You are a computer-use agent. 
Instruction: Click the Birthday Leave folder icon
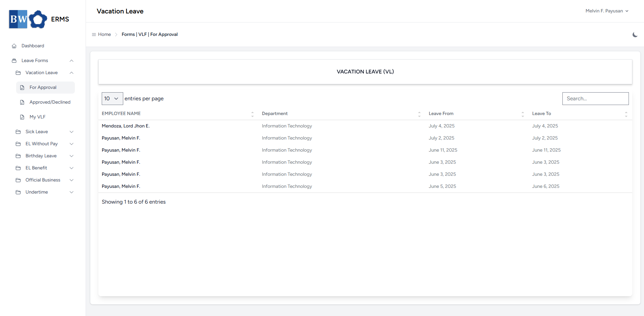pos(18,156)
